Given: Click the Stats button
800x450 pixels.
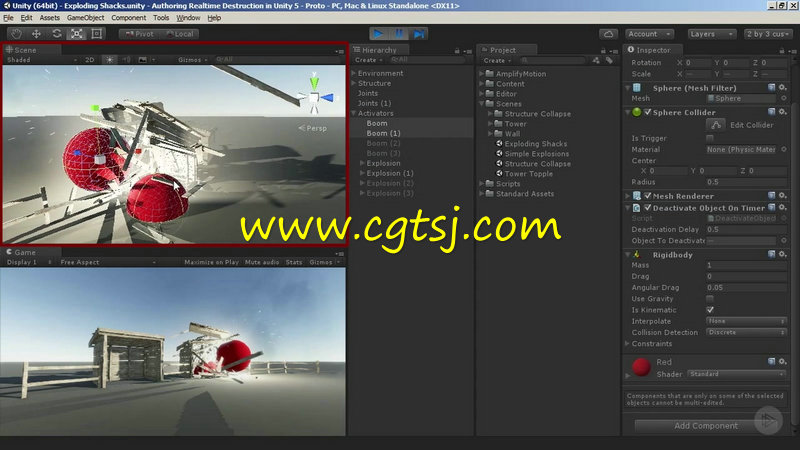Looking at the screenshot, I should click(x=294, y=262).
